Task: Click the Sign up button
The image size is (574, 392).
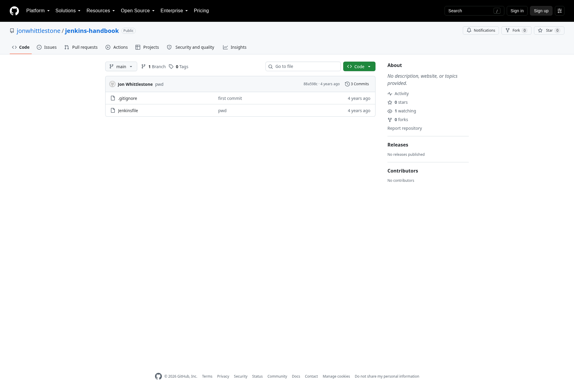Action: click(x=541, y=11)
